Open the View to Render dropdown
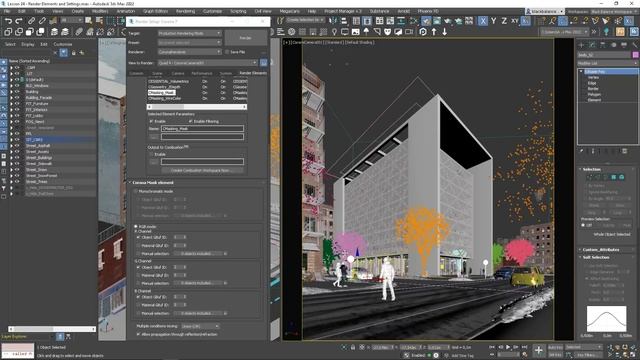The height and width of the screenshot is (360, 640). pyautogui.click(x=208, y=63)
